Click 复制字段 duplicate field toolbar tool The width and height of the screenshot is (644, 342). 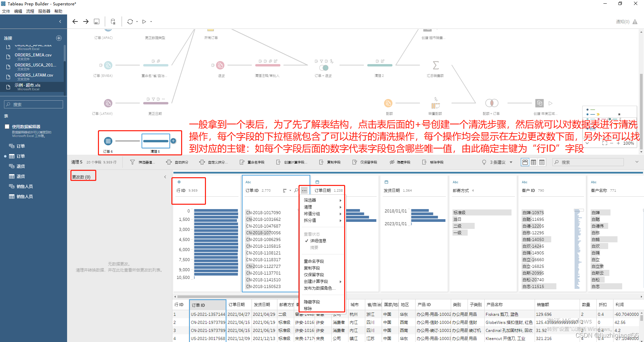click(x=330, y=162)
